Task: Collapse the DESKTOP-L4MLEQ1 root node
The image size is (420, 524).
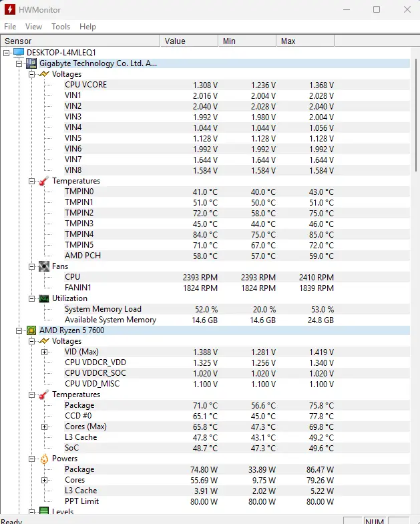Action: pos(7,53)
